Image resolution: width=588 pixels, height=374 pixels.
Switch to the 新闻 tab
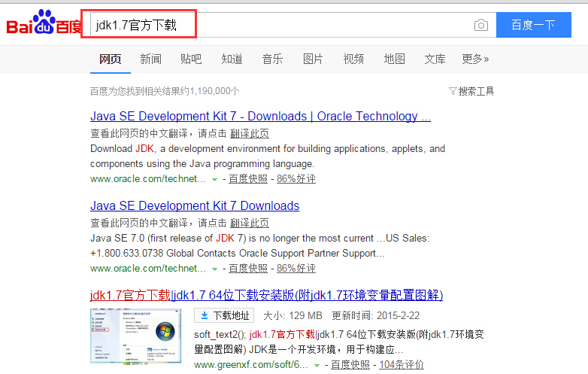(150, 59)
